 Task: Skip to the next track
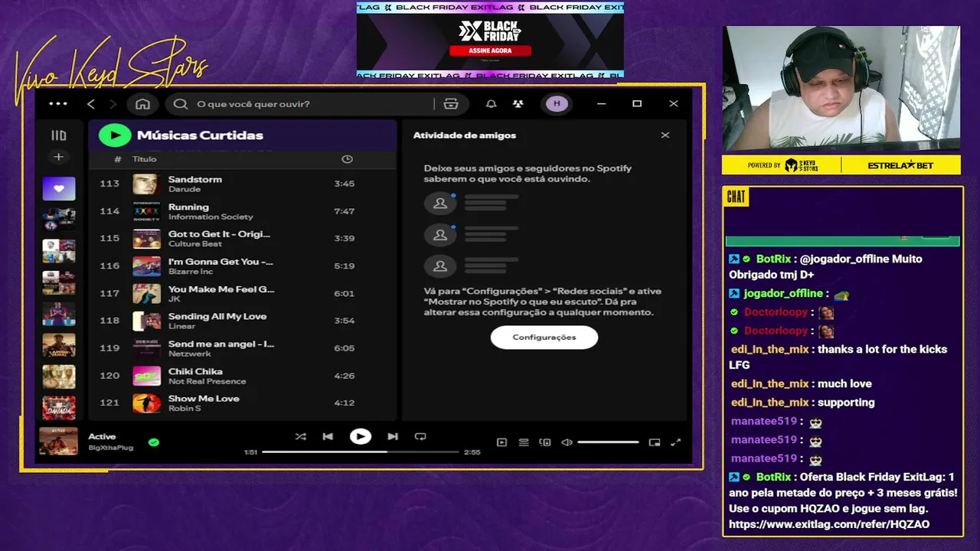tap(393, 436)
